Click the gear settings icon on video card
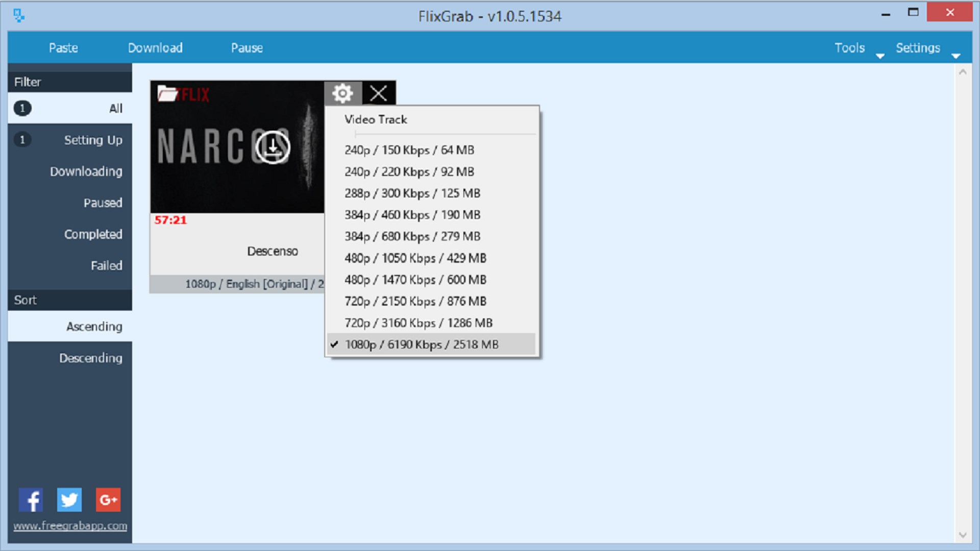The height and width of the screenshot is (551, 980). pos(342,93)
